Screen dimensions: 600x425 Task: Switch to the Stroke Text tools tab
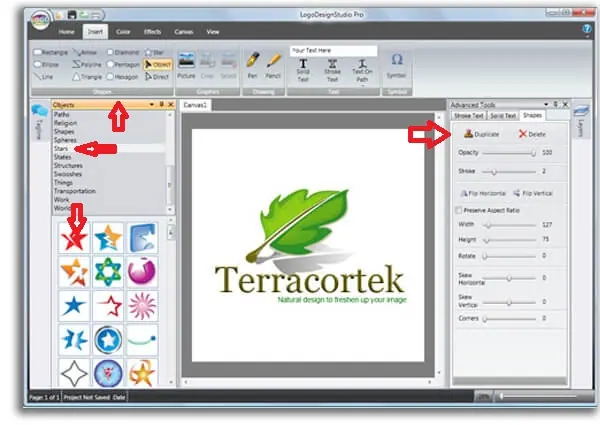point(469,116)
